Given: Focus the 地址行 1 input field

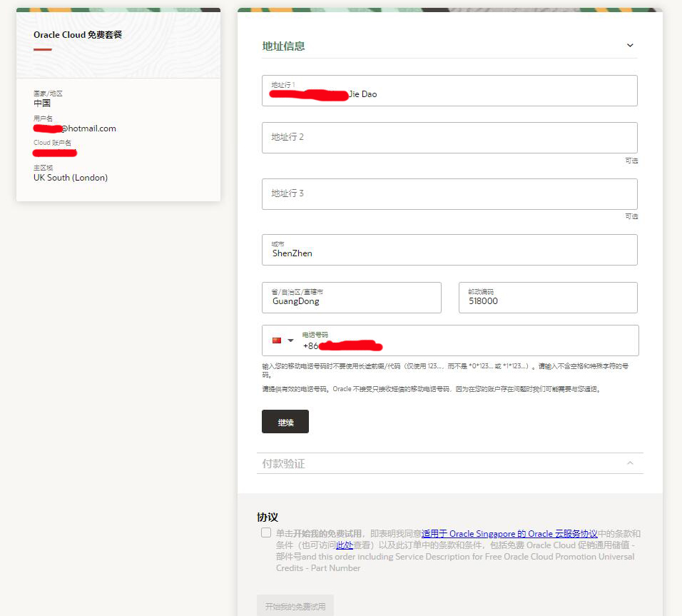Looking at the screenshot, I should [x=449, y=91].
